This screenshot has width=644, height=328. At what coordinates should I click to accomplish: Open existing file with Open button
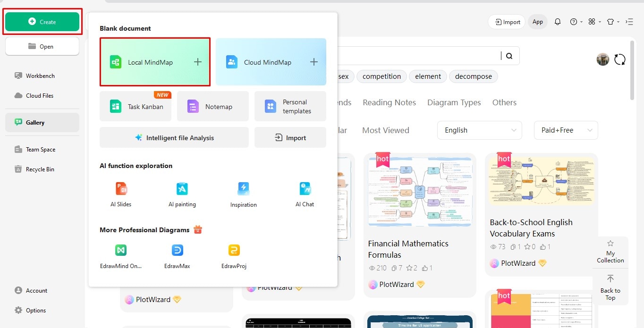click(42, 46)
